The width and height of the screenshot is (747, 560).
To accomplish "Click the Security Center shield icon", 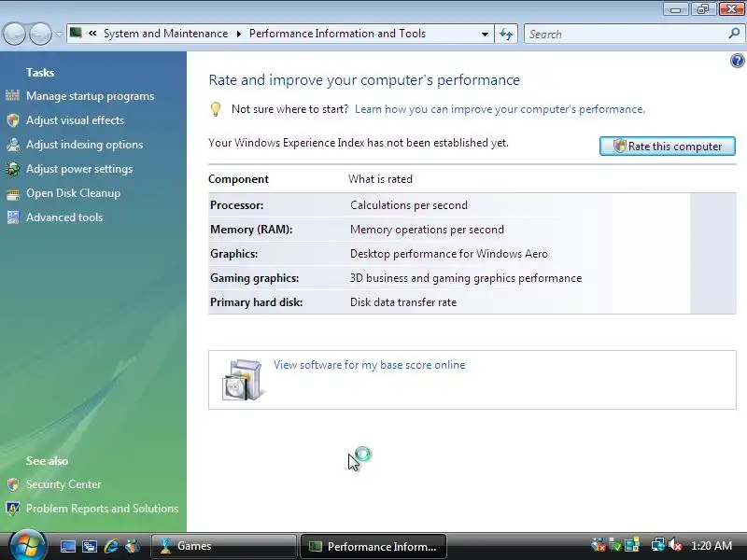I will coord(13,484).
